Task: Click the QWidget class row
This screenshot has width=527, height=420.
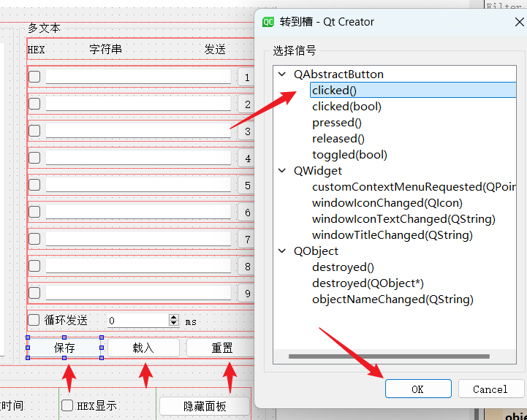Action: pyautogui.click(x=318, y=171)
